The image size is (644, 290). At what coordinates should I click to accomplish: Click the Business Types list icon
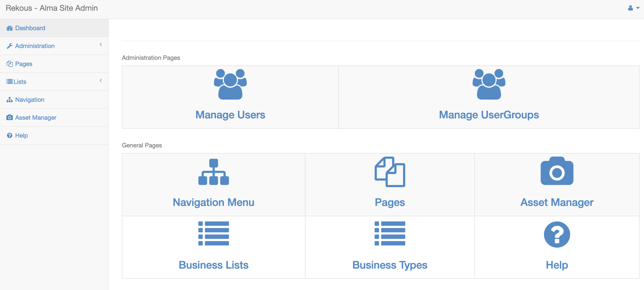coord(390,233)
